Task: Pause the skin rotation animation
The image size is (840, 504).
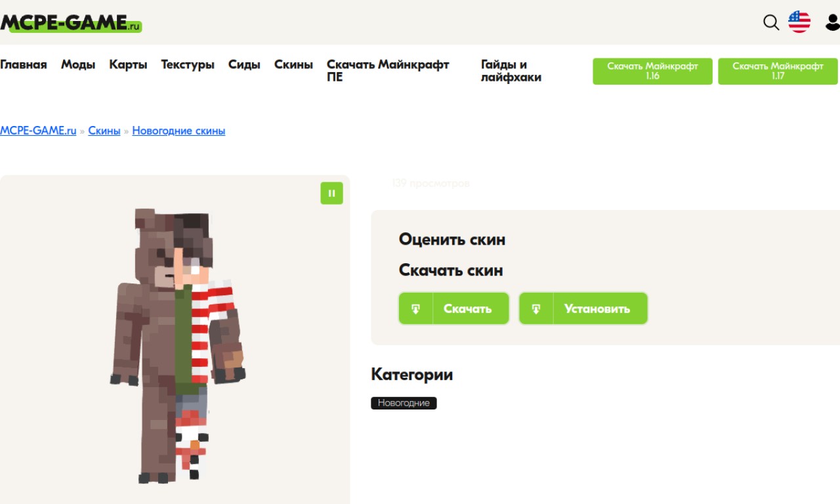Action: tap(331, 193)
